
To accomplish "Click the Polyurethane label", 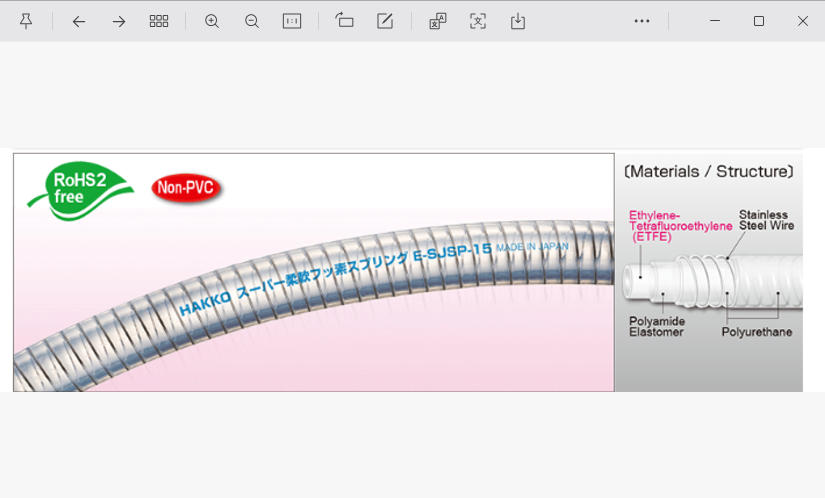I will [757, 332].
